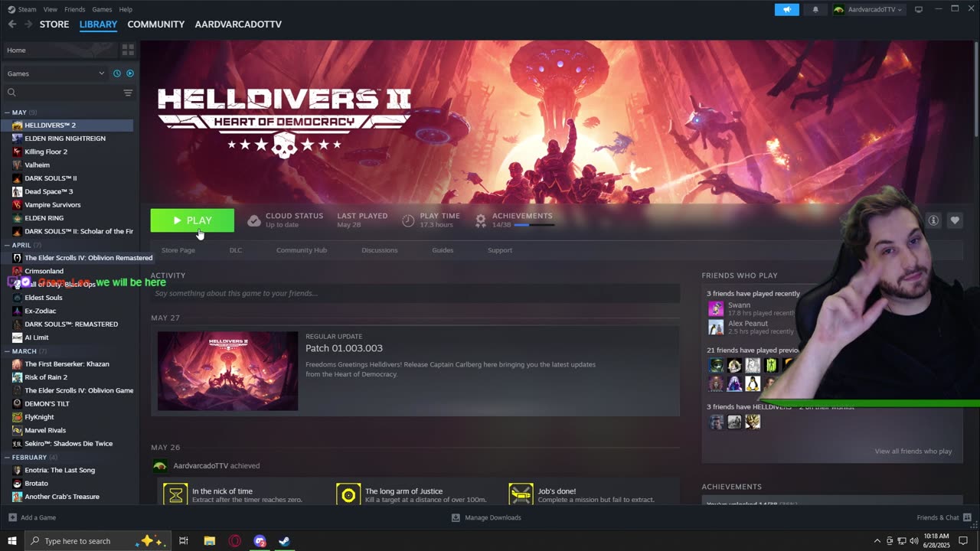Click the Big Picture mode monitor icon
This screenshot has height=551, width=980.
pyautogui.click(x=919, y=9)
